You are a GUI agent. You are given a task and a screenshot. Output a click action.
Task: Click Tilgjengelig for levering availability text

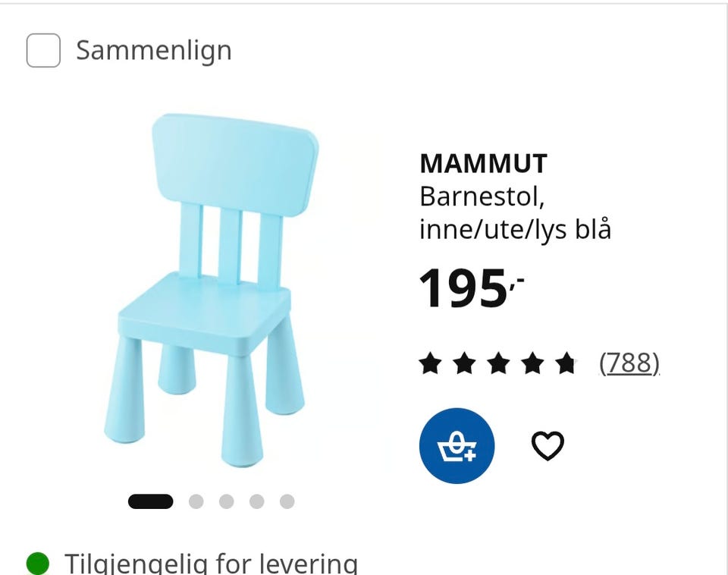tap(212, 563)
